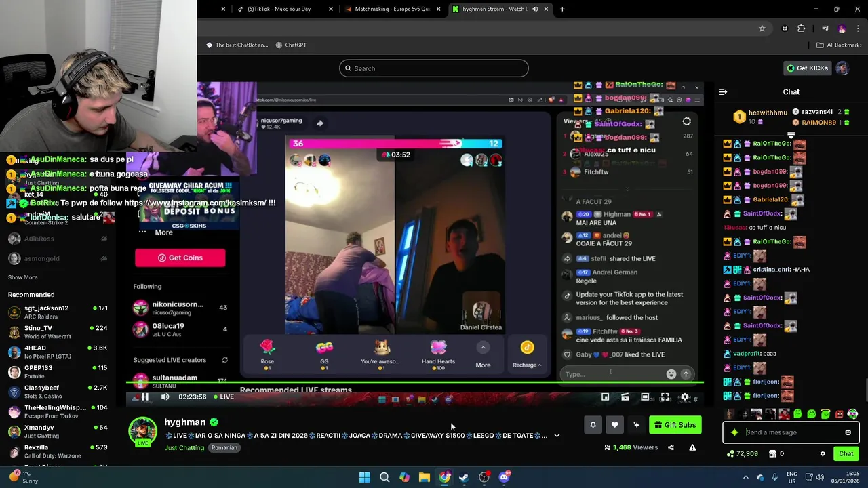
Task: Report stream using warning triangle icon
Action: coord(692,447)
